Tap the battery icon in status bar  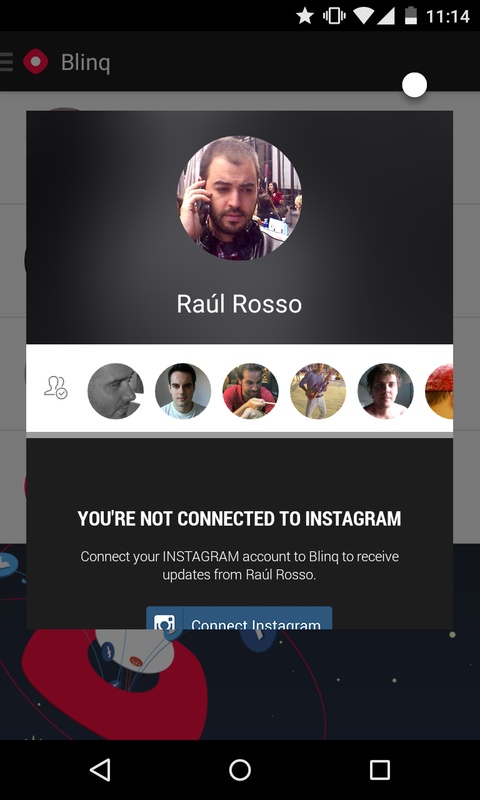(410, 16)
